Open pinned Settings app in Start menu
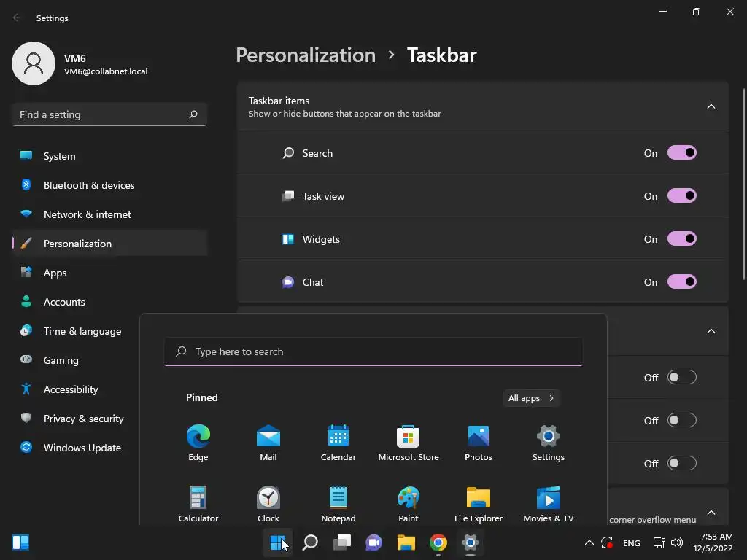Screen dimensions: 747x560 [549, 443]
